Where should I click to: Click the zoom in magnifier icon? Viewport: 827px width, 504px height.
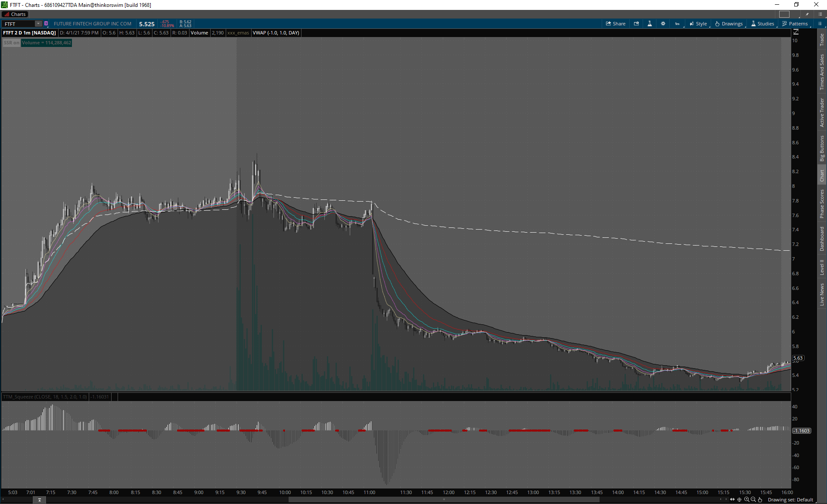tap(746, 500)
